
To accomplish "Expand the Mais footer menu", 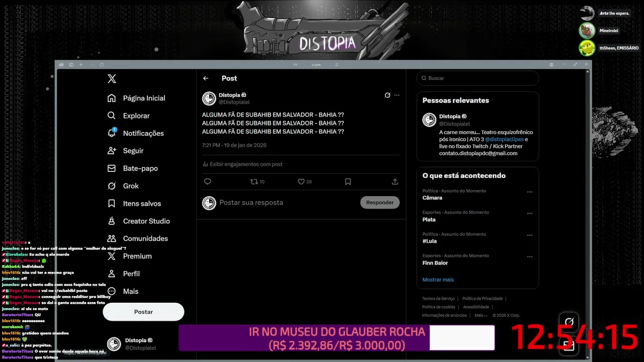I will (480, 315).
